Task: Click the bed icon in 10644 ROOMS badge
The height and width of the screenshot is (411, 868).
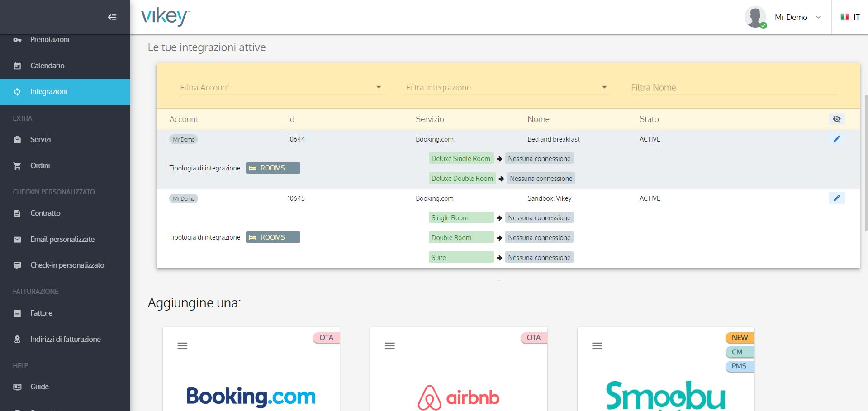Action: click(252, 168)
